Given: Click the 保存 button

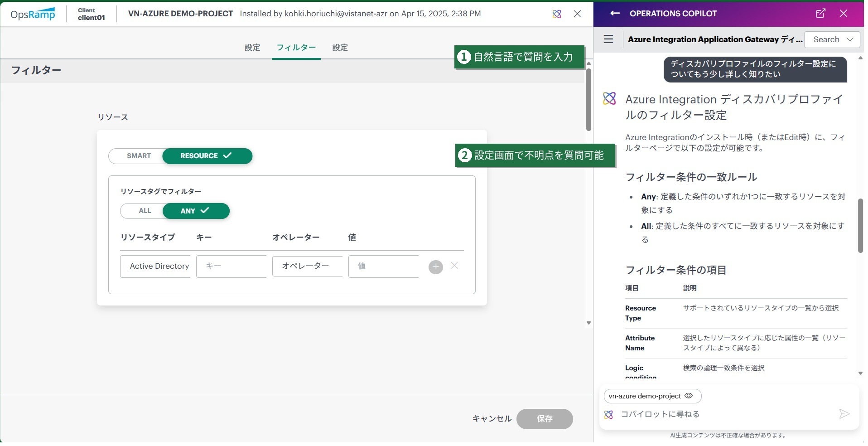Looking at the screenshot, I should (x=545, y=419).
